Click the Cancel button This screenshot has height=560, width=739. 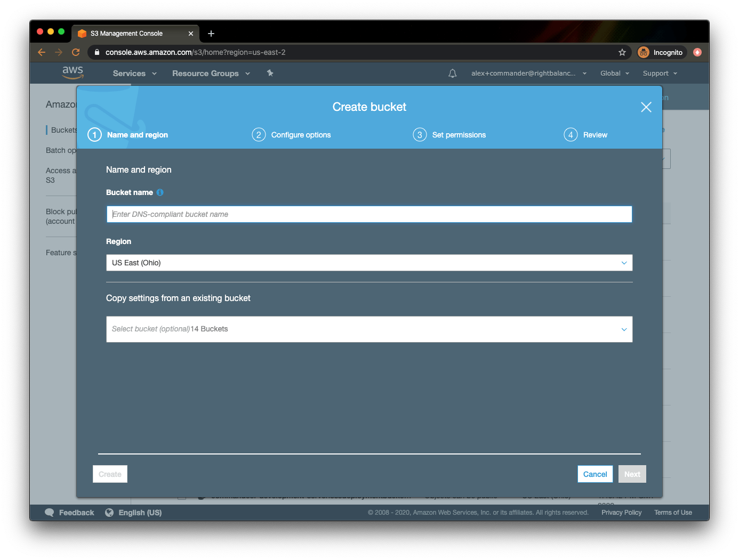[x=595, y=474]
